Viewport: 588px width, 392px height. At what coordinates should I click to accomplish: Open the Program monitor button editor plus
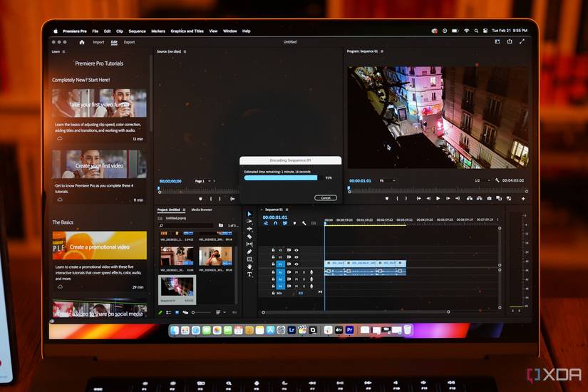(523, 198)
